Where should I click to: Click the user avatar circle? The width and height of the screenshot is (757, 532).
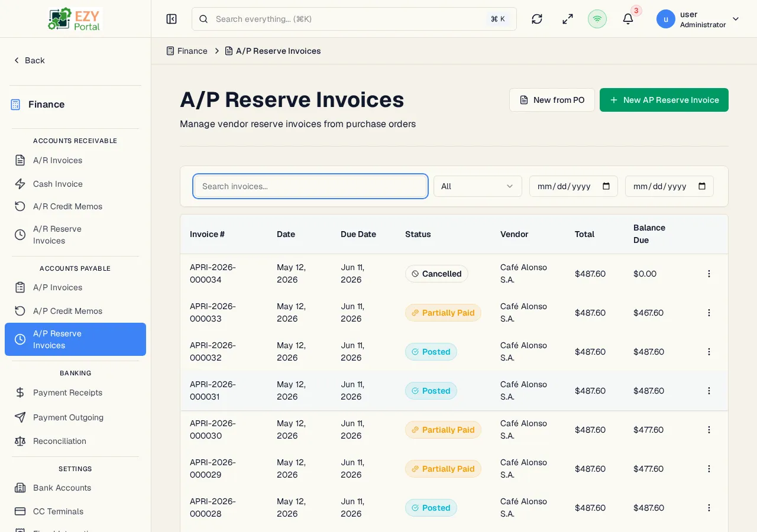(x=666, y=19)
